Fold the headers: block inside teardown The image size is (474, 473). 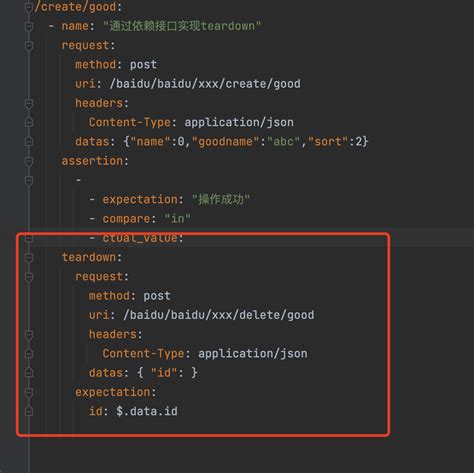(x=29, y=335)
